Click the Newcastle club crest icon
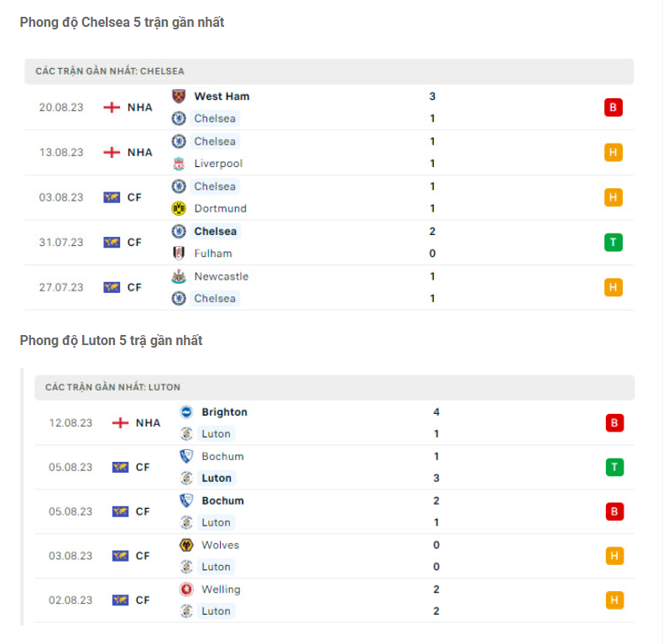Image resolution: width=663 pixels, height=644 pixels. pos(179,275)
